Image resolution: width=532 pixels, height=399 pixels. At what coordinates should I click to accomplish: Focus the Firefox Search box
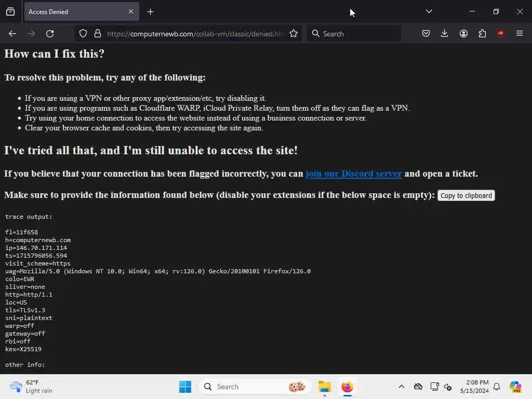pos(354,34)
